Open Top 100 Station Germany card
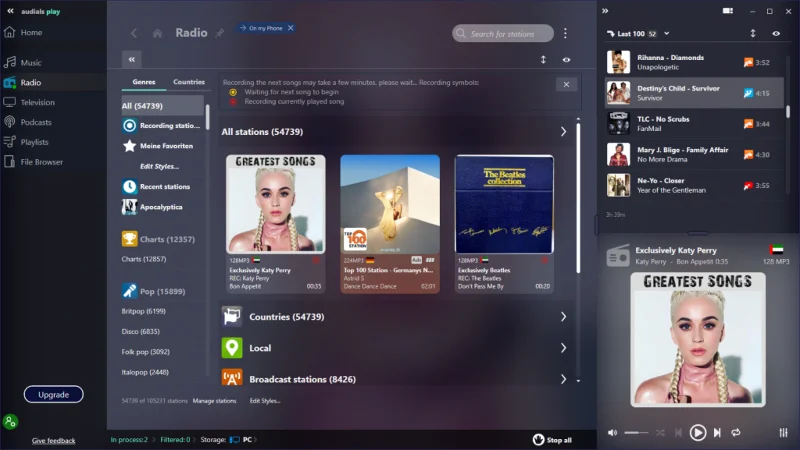 390,223
